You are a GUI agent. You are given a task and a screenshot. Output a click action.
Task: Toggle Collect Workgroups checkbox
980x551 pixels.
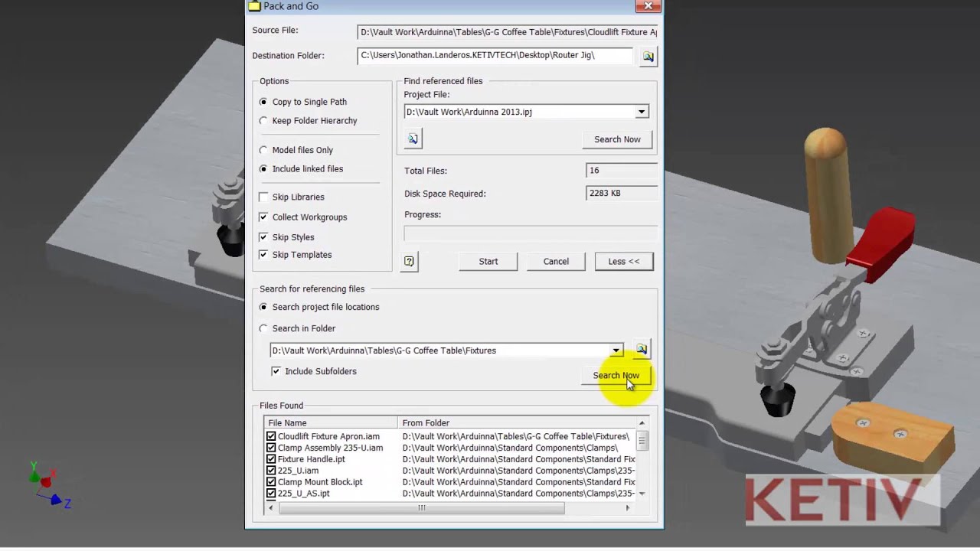click(263, 217)
